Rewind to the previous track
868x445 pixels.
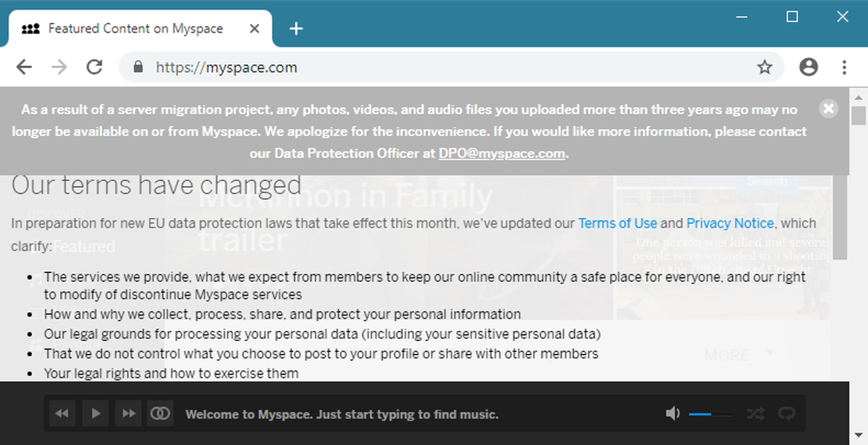62,413
